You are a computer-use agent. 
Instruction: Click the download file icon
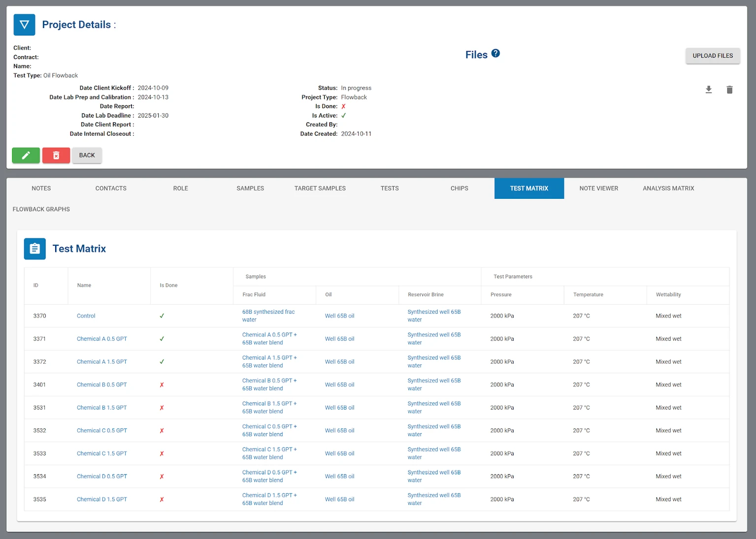pyautogui.click(x=708, y=90)
